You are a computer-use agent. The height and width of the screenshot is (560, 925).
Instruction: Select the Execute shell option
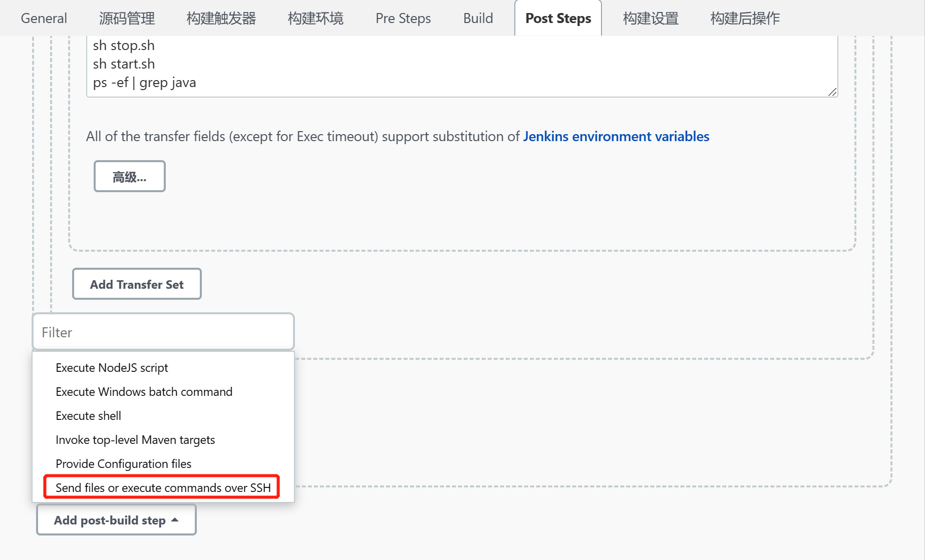click(88, 415)
